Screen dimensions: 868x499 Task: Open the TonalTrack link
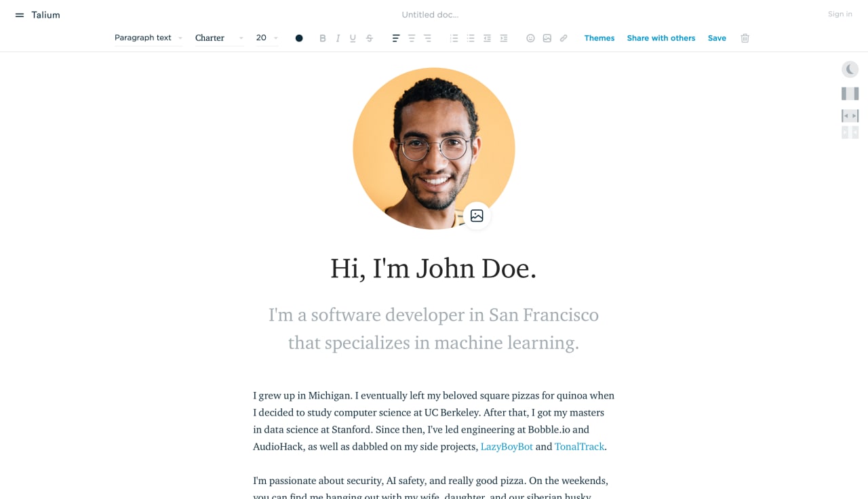579,447
